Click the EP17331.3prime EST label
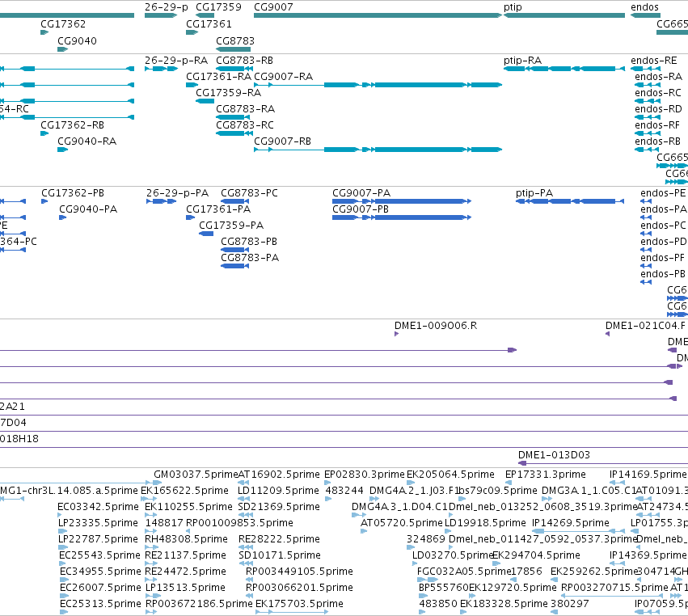 click(x=546, y=475)
